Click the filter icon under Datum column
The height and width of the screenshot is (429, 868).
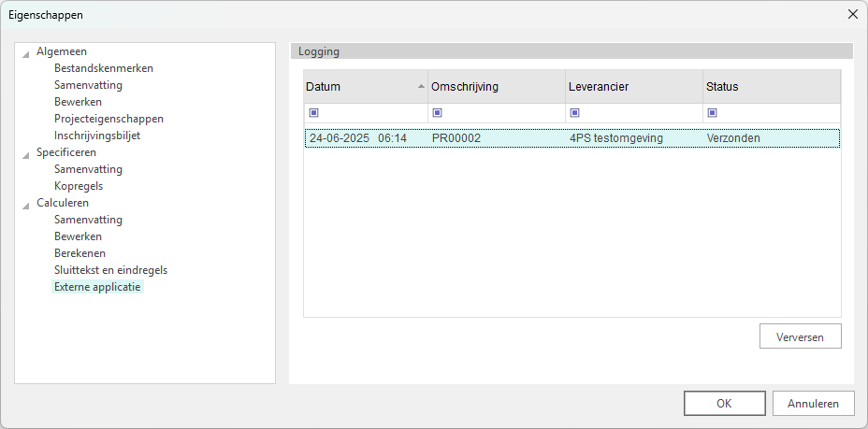[313, 113]
